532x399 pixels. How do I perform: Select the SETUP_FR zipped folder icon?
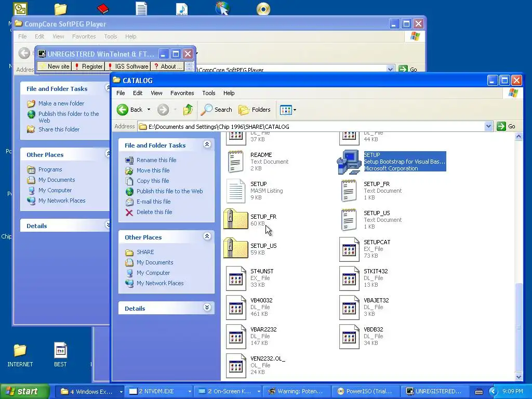click(x=235, y=219)
